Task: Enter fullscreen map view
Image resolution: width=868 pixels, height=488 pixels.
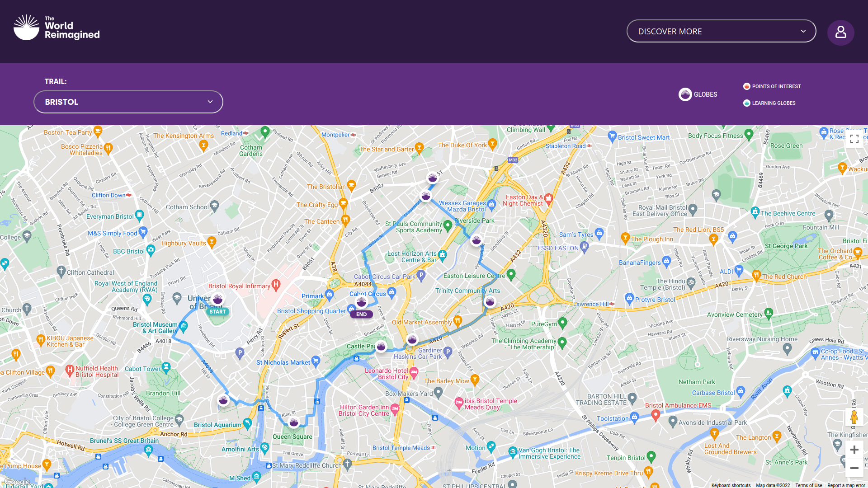Action: pyautogui.click(x=854, y=139)
